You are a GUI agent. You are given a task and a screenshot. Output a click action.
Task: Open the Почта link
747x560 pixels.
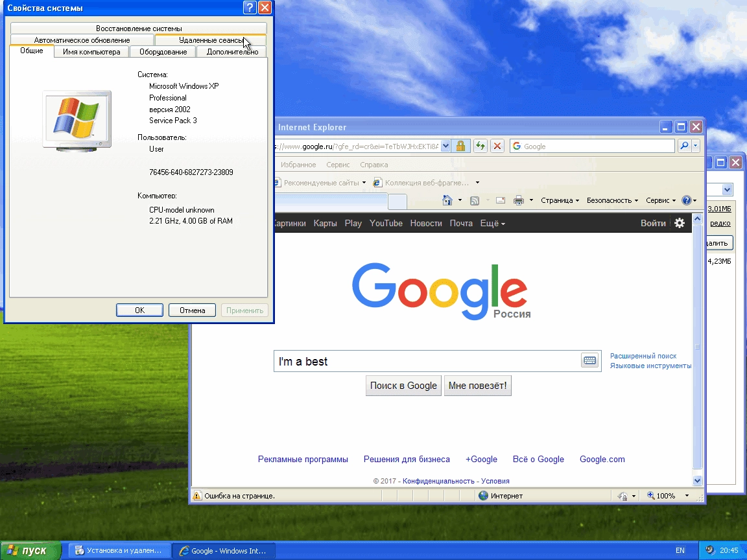pos(461,224)
